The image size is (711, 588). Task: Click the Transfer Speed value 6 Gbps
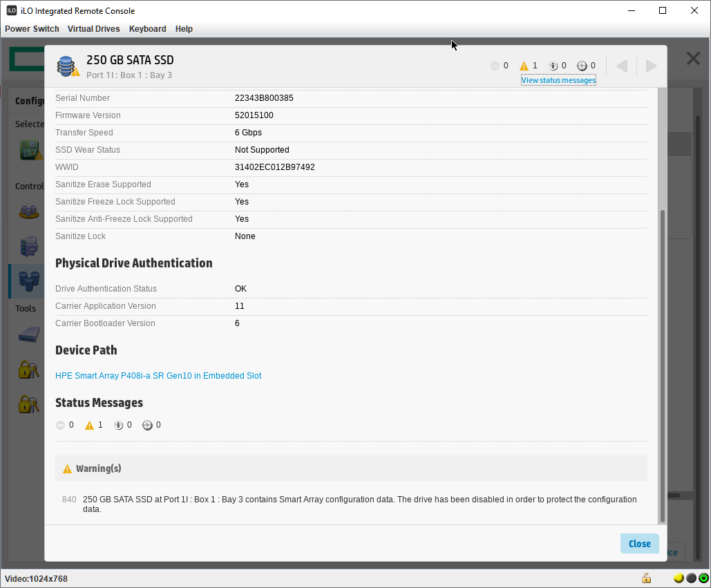point(248,133)
